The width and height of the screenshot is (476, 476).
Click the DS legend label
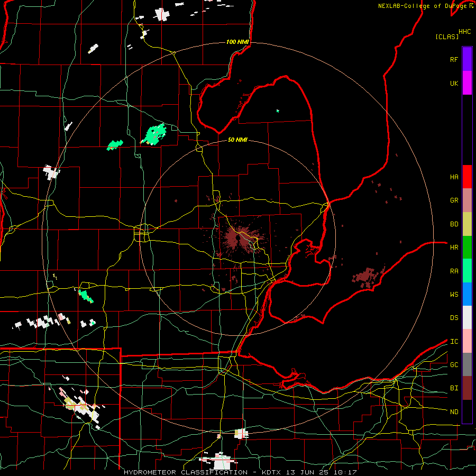[454, 318]
